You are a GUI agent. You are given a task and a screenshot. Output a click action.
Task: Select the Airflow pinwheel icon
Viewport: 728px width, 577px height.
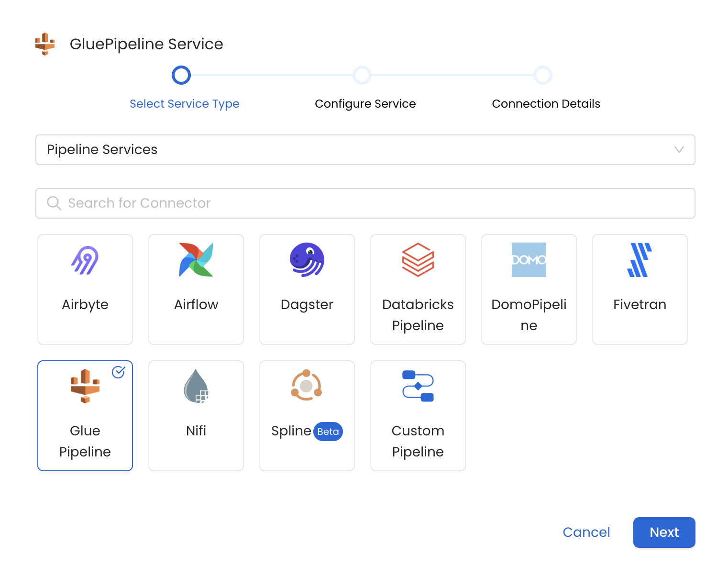click(196, 260)
